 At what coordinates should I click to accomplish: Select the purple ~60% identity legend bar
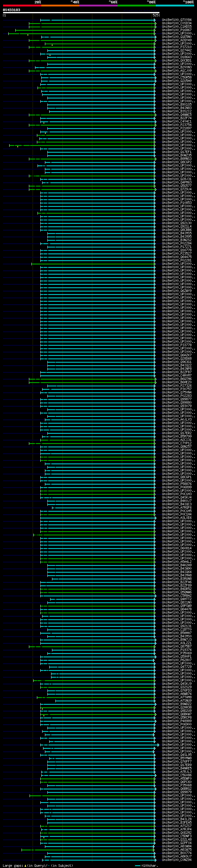click(x=98, y=6)
